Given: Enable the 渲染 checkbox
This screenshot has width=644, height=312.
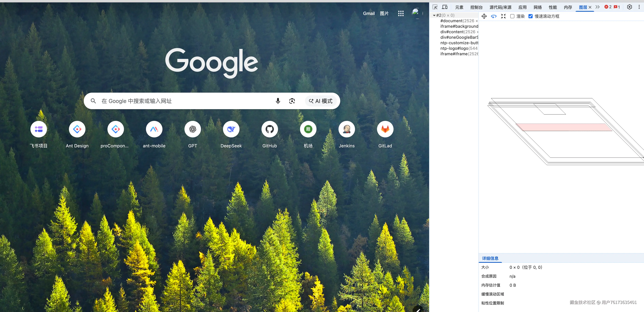Looking at the screenshot, I should click(512, 16).
